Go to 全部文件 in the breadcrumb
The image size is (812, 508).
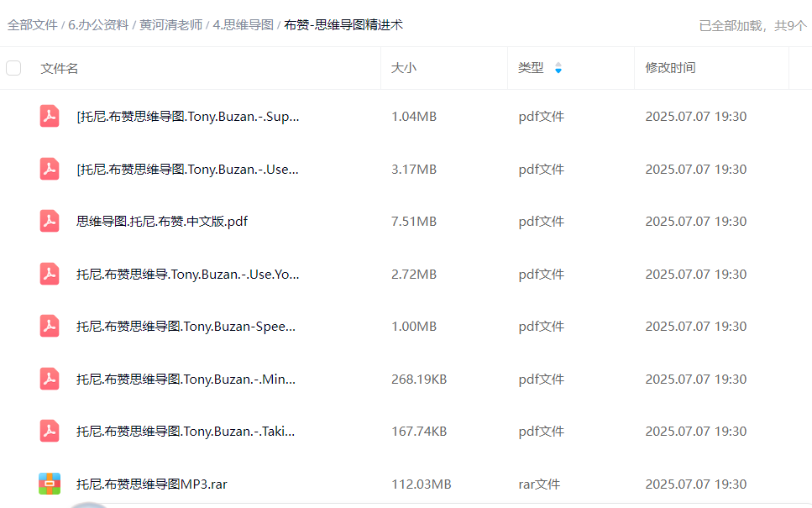point(33,25)
